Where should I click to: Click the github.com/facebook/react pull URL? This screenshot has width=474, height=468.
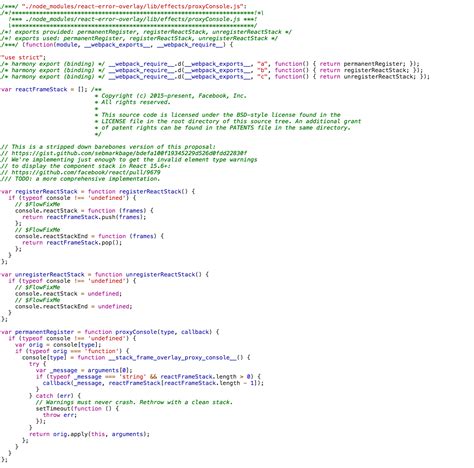click(86, 172)
